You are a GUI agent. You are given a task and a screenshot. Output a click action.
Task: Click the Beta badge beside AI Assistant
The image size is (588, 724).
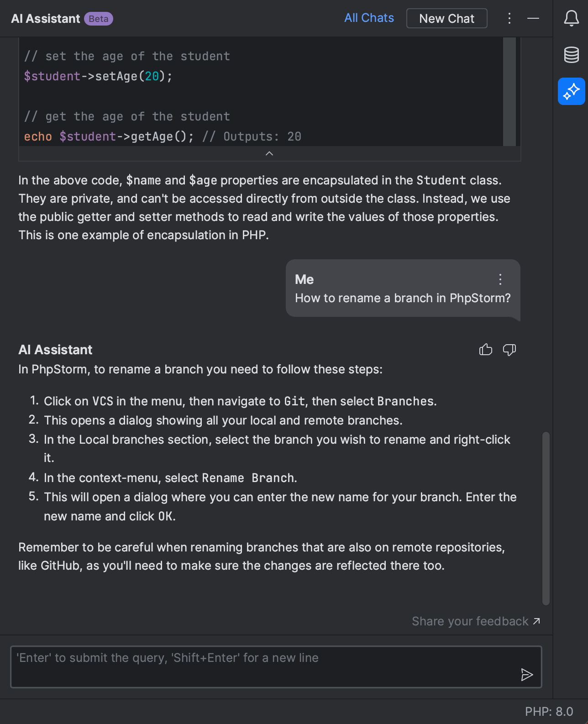[99, 19]
